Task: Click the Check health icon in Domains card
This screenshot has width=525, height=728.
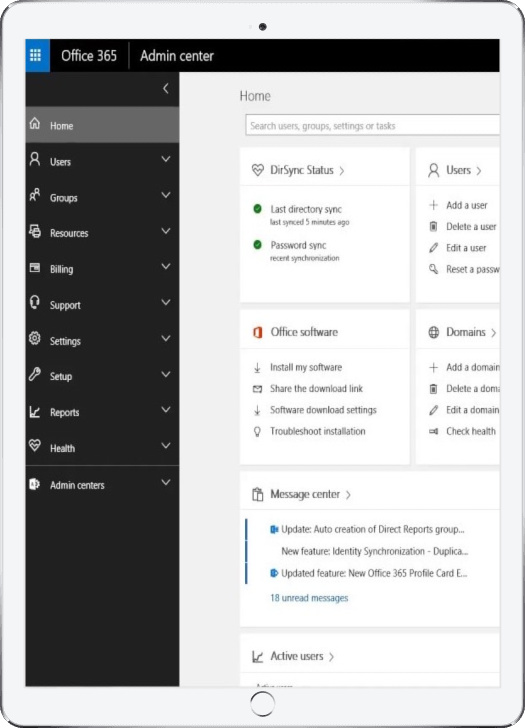Action: click(x=434, y=431)
